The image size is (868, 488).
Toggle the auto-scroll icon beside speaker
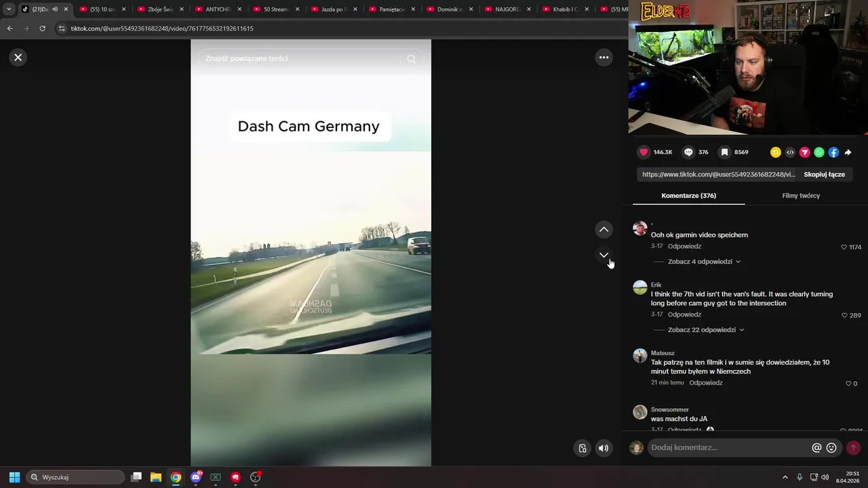click(583, 448)
